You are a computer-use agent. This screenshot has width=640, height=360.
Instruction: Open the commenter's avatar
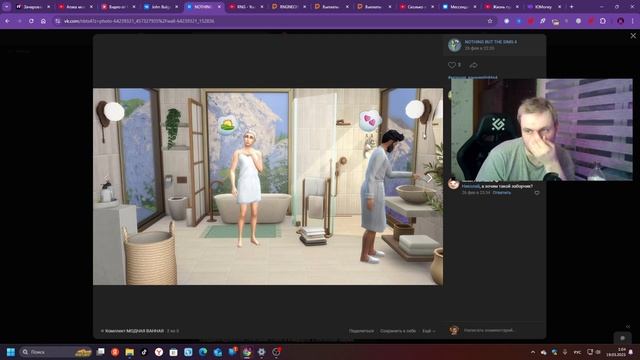(453, 184)
